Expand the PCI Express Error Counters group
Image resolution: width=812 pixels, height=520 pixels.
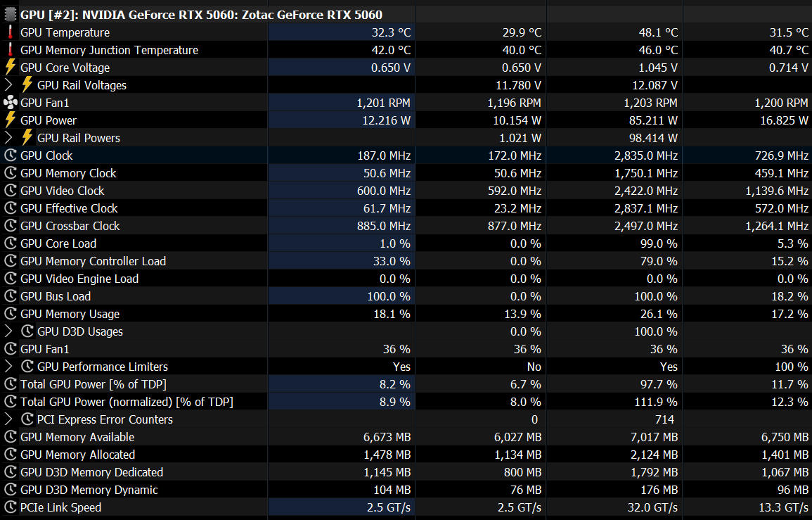pyautogui.click(x=8, y=419)
